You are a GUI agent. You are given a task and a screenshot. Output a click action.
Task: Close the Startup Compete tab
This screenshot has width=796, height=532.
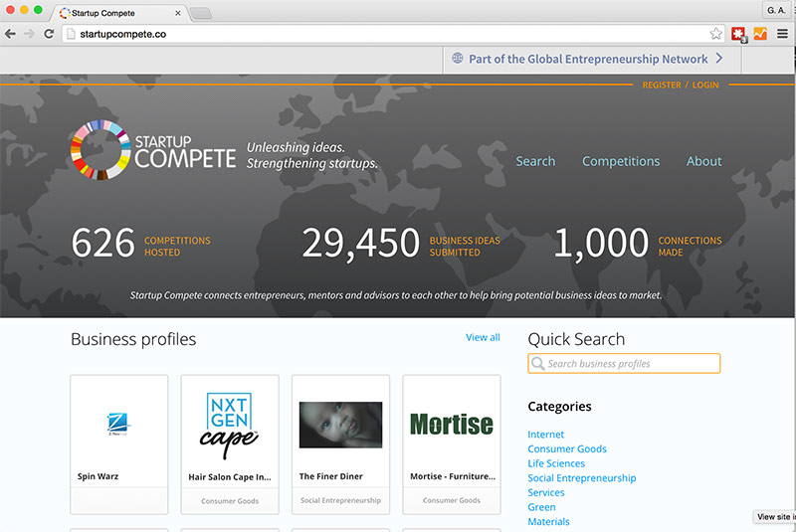coord(178,13)
